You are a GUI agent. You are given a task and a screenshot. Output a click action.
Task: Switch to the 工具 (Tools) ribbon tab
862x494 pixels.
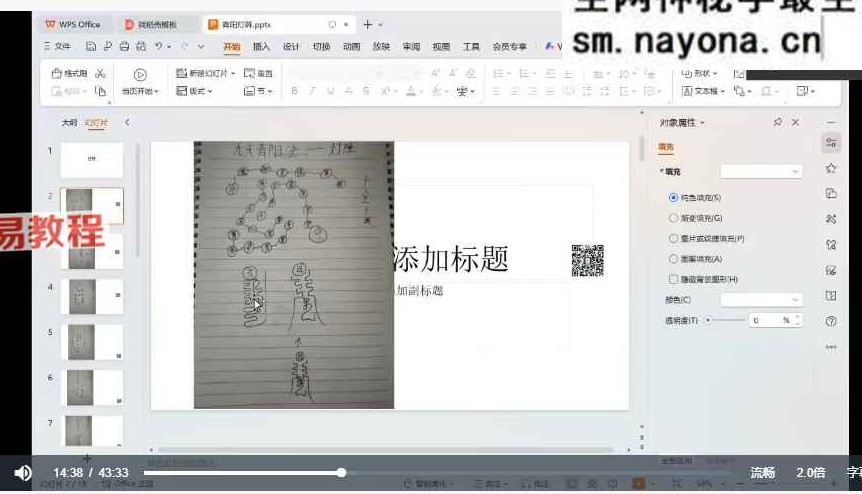471,47
